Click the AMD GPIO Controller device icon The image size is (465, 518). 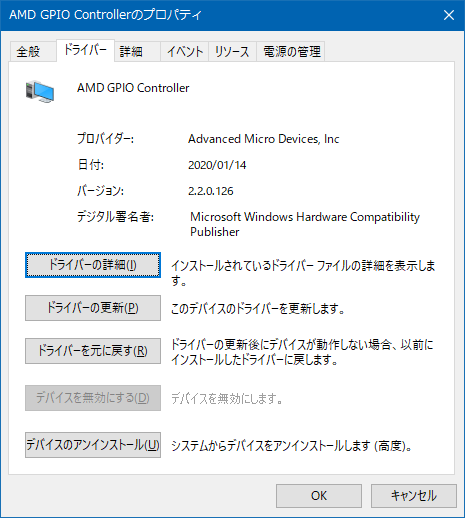40,91
